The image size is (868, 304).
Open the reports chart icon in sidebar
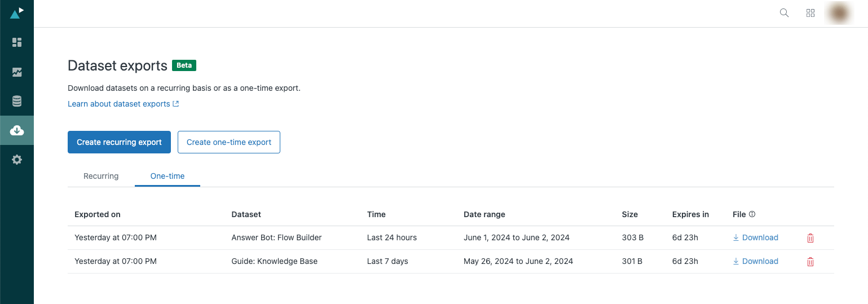tap(17, 72)
